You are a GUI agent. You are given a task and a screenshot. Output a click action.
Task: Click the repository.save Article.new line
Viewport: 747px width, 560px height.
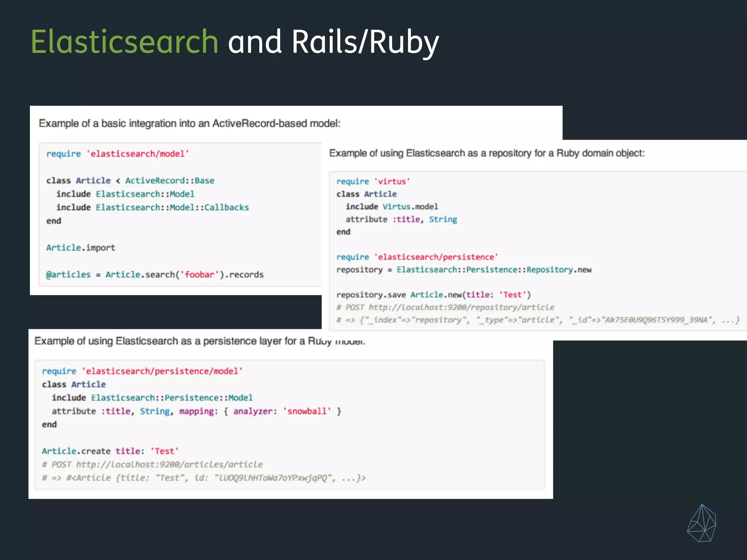point(433,295)
